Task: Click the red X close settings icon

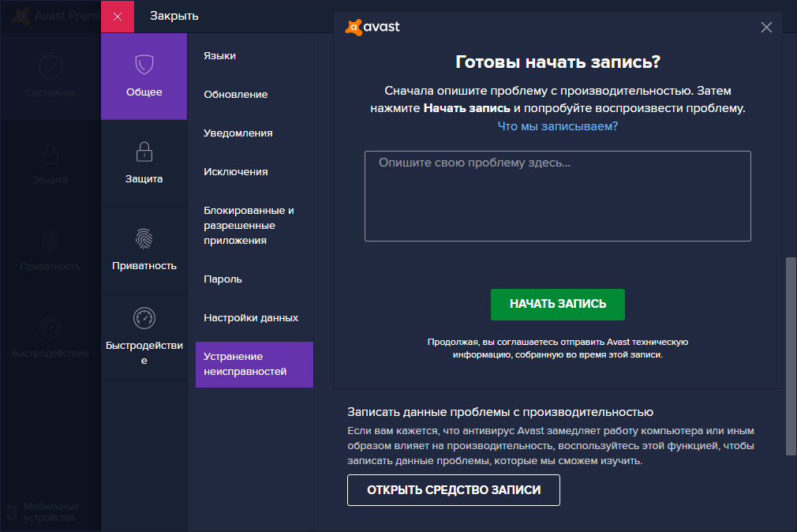Action: [118, 17]
